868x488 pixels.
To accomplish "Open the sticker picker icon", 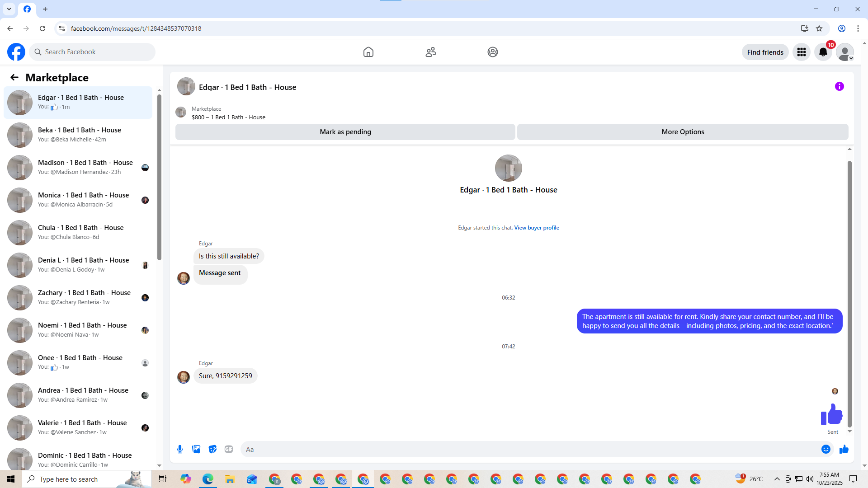I will tap(212, 449).
